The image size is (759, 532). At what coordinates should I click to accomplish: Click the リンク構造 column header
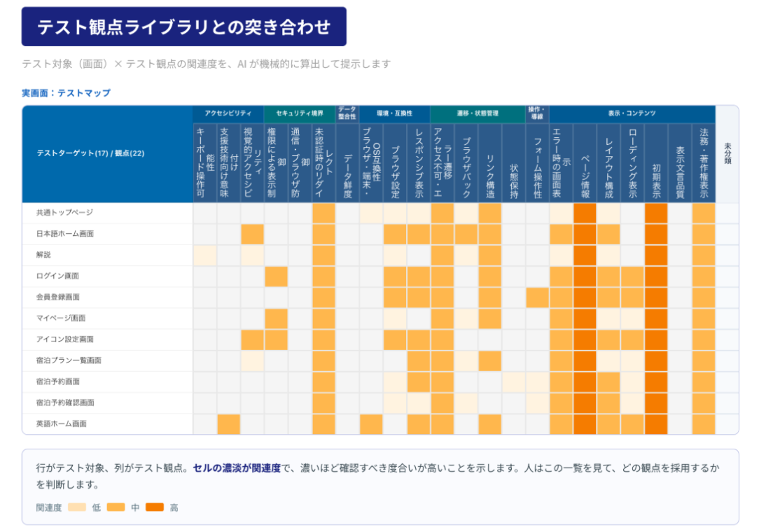[490, 162]
